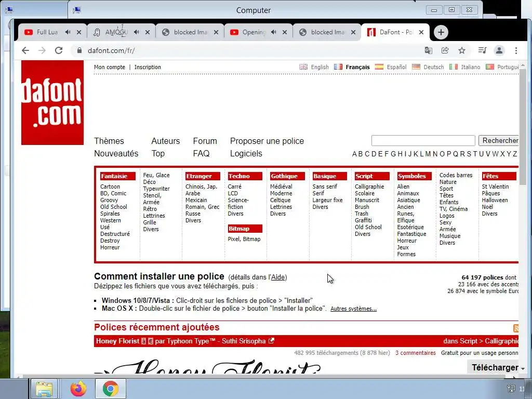Viewport: 532px width, 399px height.
Task: Click the dafont.com red logo
Action: 52,102
